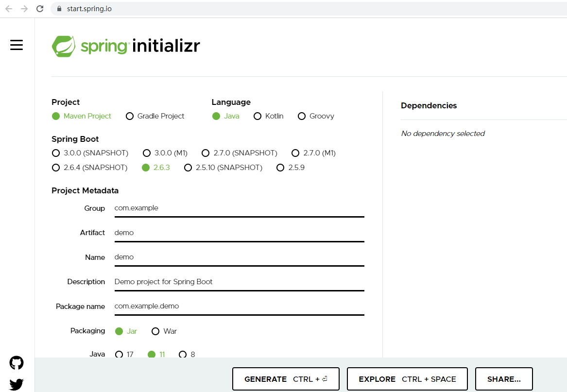Click the Name input field
The width and height of the screenshot is (567, 392).
[240, 257]
